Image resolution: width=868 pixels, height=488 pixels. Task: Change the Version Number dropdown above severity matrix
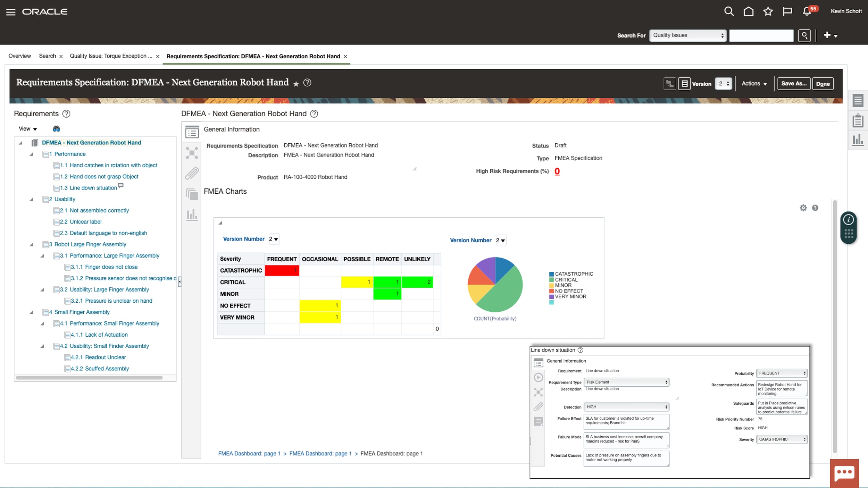pos(274,239)
